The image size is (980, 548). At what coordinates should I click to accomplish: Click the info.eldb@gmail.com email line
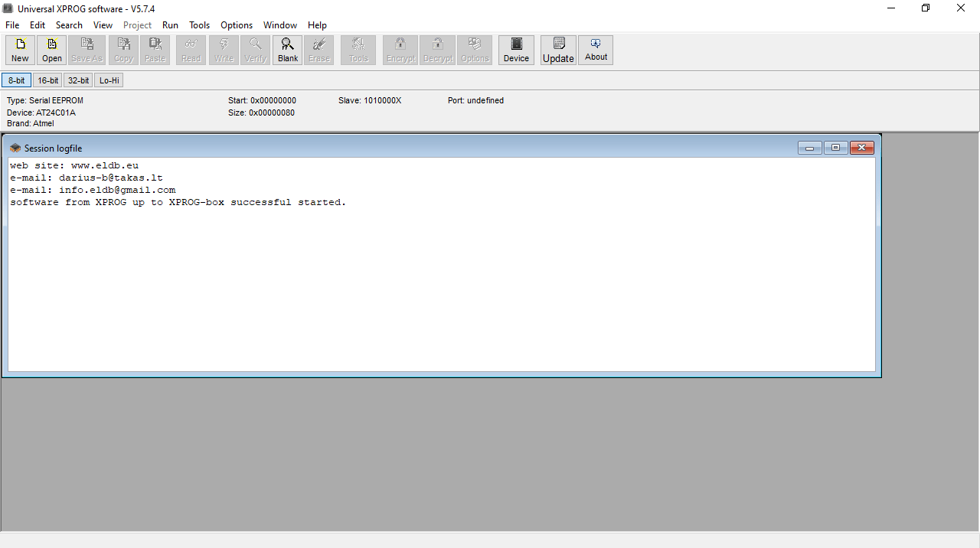pos(93,190)
